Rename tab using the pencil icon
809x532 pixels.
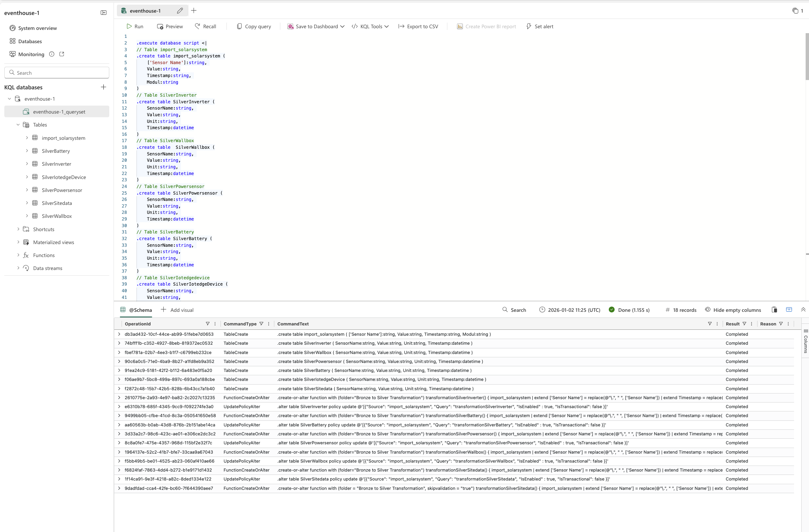[180, 11]
